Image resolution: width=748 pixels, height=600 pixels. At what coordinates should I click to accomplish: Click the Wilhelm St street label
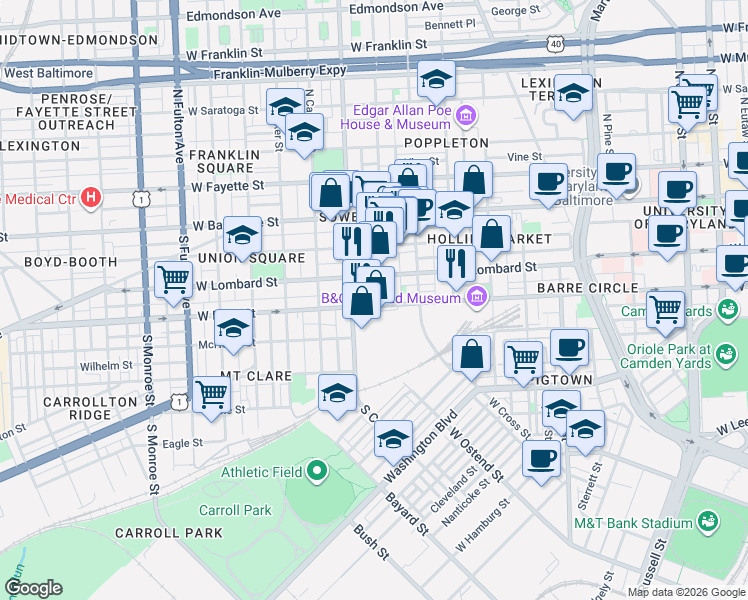(x=106, y=366)
